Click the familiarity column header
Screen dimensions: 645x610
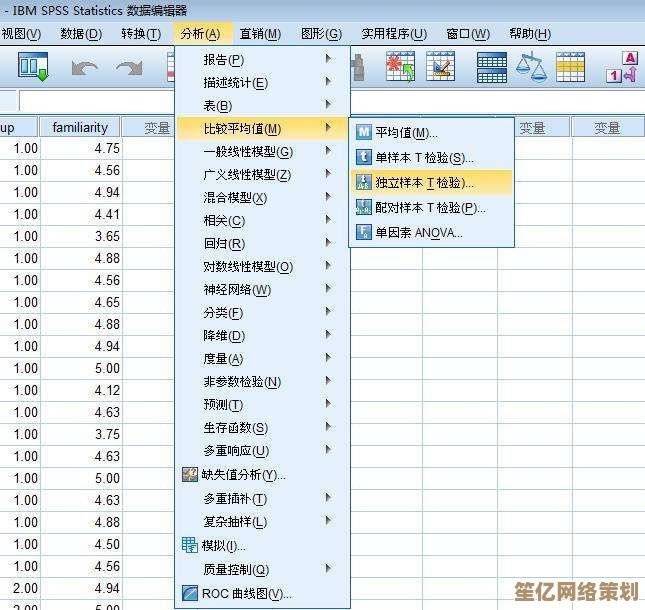pos(80,127)
